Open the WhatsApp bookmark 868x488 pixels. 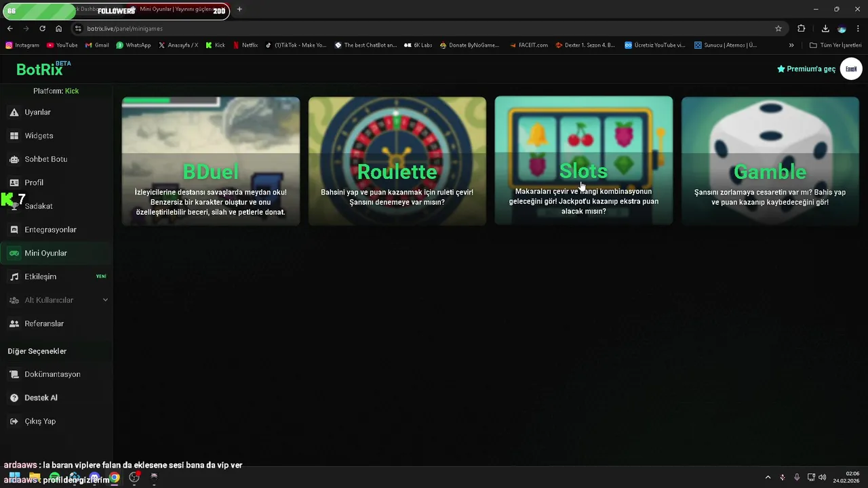pyautogui.click(x=134, y=45)
